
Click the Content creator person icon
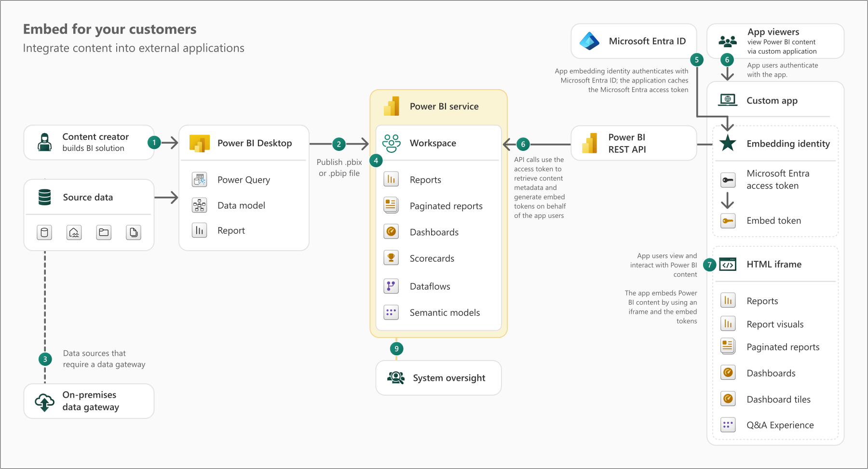pos(45,142)
